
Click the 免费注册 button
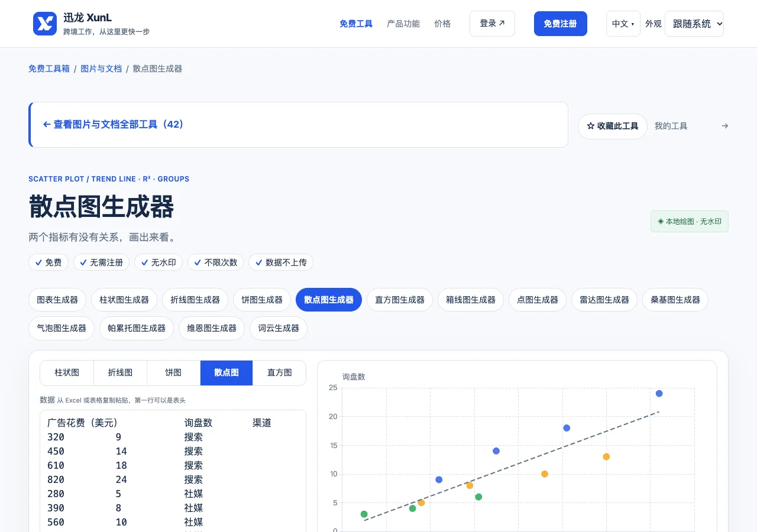(561, 24)
